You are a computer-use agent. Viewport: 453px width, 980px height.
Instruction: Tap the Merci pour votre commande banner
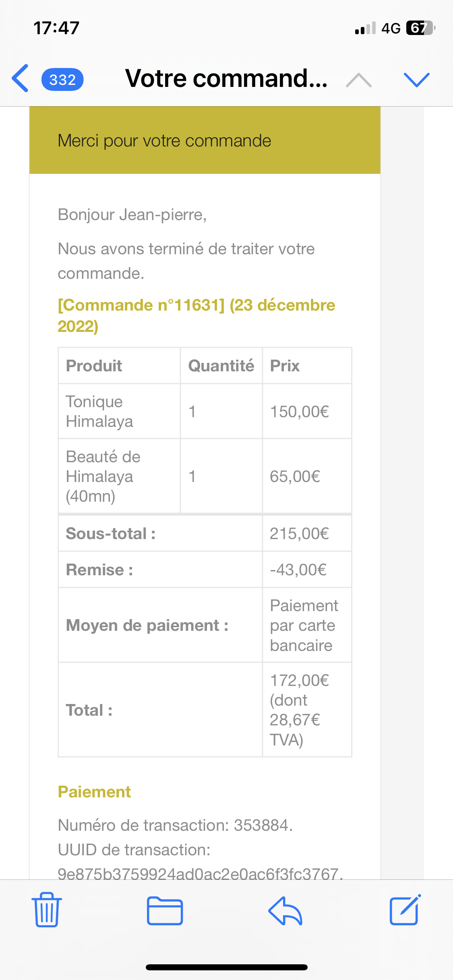tap(205, 140)
